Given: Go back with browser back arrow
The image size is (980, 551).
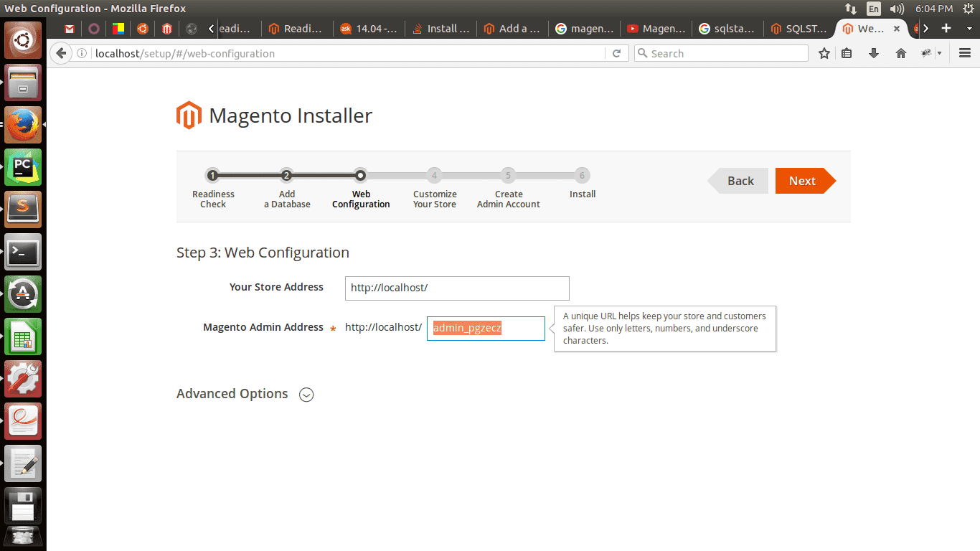Looking at the screenshot, I should (61, 53).
